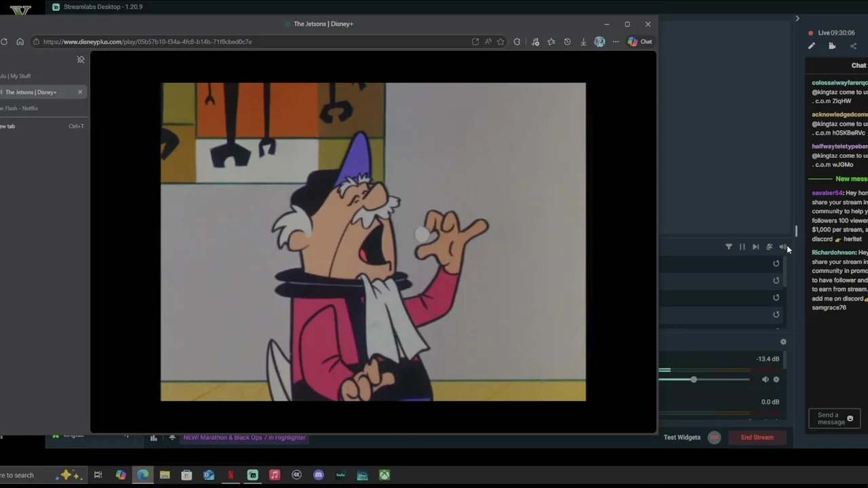This screenshot has width=868, height=488.
Task: Open the browser Extensions puzzle icon
Action: point(517,41)
